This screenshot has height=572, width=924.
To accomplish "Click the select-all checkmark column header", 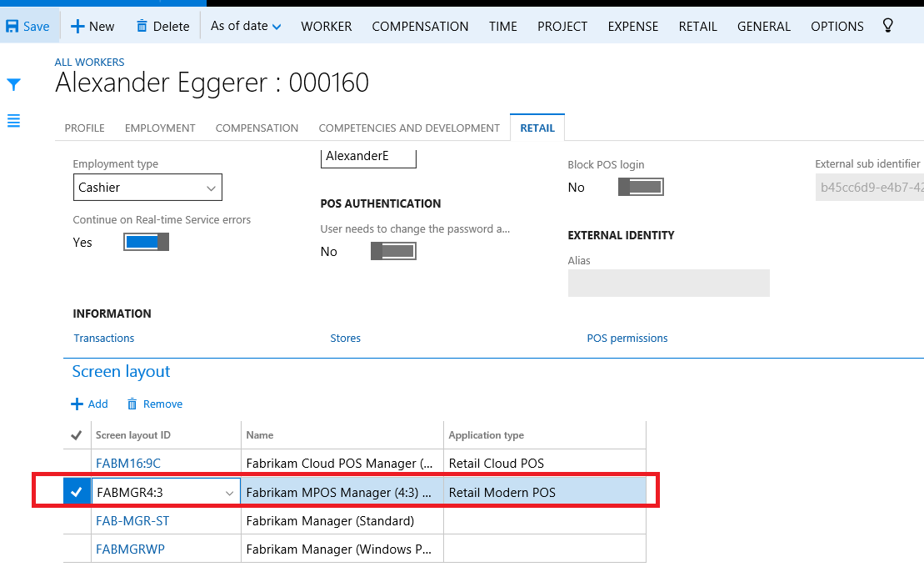I will [x=77, y=435].
